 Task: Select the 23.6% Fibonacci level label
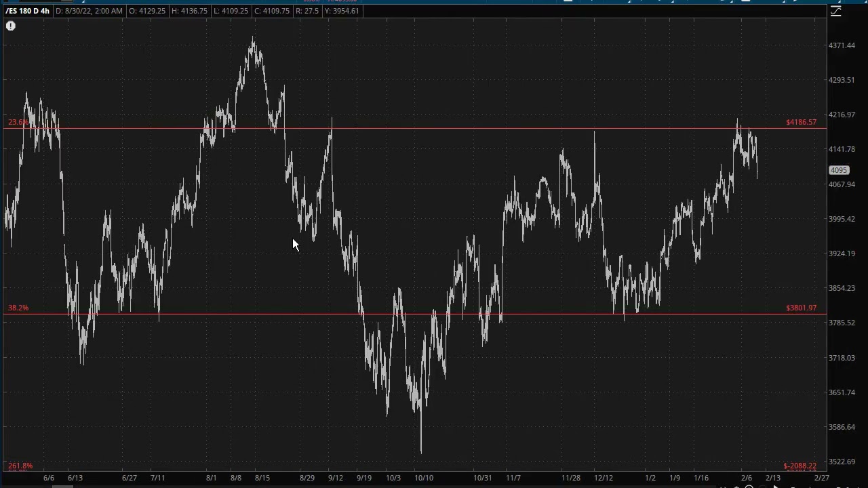click(18, 123)
